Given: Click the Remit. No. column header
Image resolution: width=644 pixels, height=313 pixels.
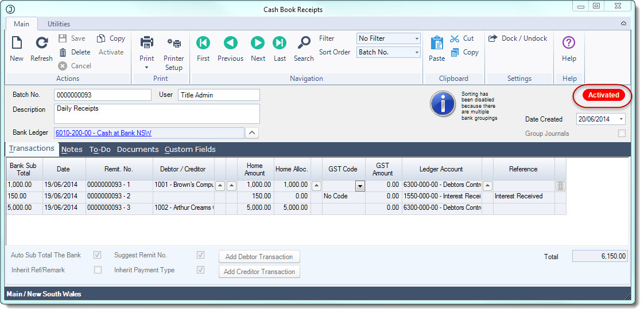Looking at the screenshot, I should pyautogui.click(x=119, y=169).
